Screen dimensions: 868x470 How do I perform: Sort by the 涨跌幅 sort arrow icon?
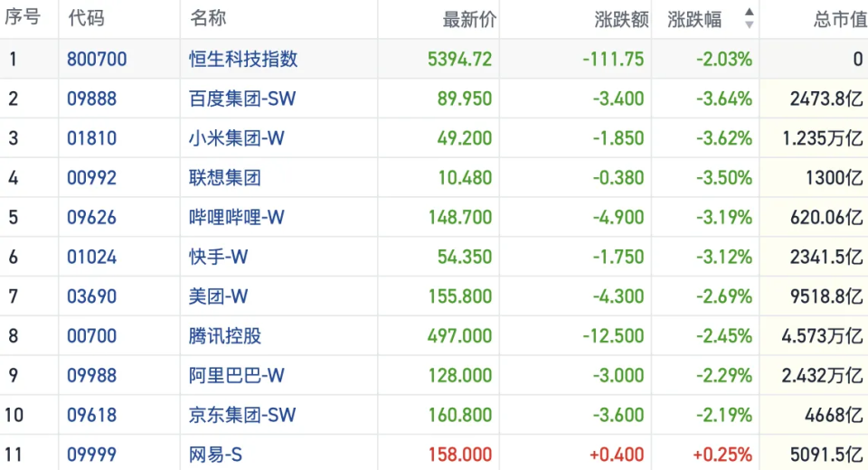click(x=749, y=18)
